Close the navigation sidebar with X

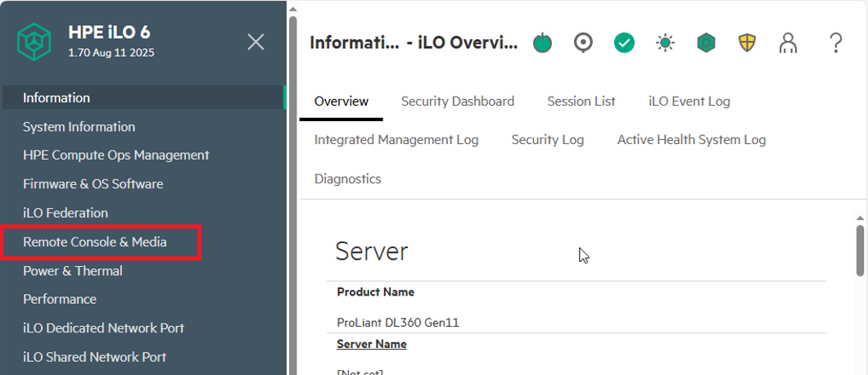coord(255,42)
